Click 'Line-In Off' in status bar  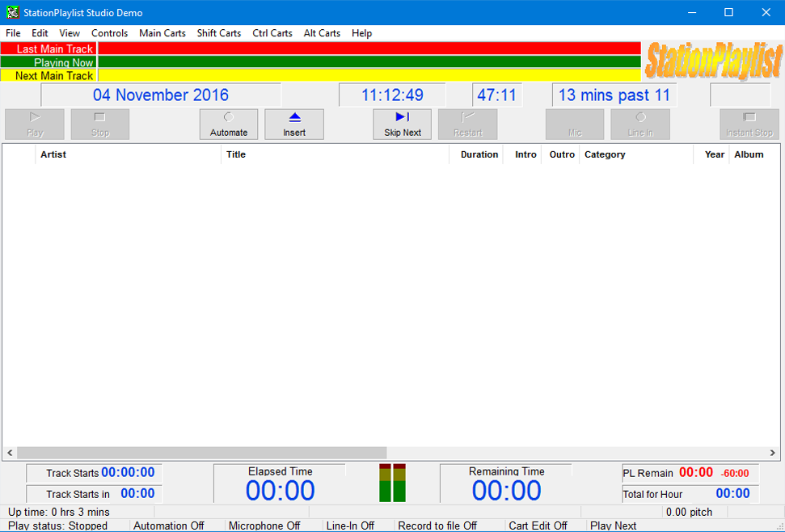(350, 526)
